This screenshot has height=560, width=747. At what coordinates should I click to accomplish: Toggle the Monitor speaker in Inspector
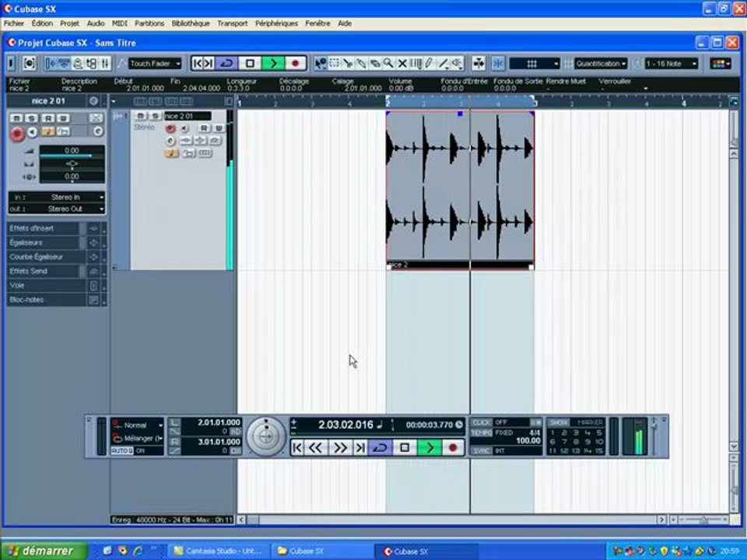pyautogui.click(x=32, y=132)
